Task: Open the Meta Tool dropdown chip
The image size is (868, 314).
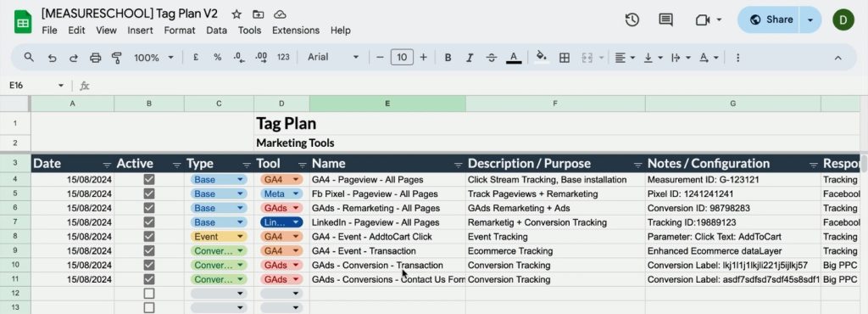Action: (x=281, y=193)
